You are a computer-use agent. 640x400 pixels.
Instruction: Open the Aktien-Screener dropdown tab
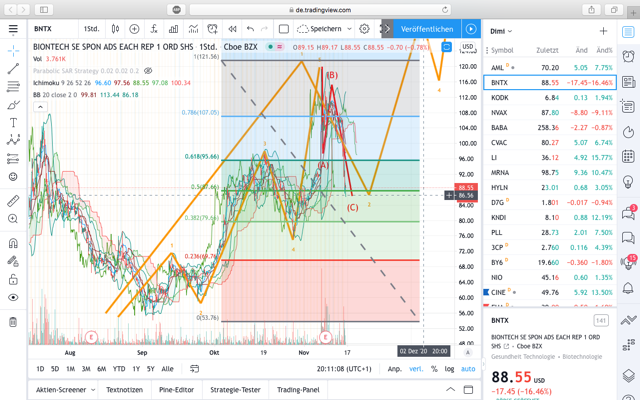(x=64, y=390)
